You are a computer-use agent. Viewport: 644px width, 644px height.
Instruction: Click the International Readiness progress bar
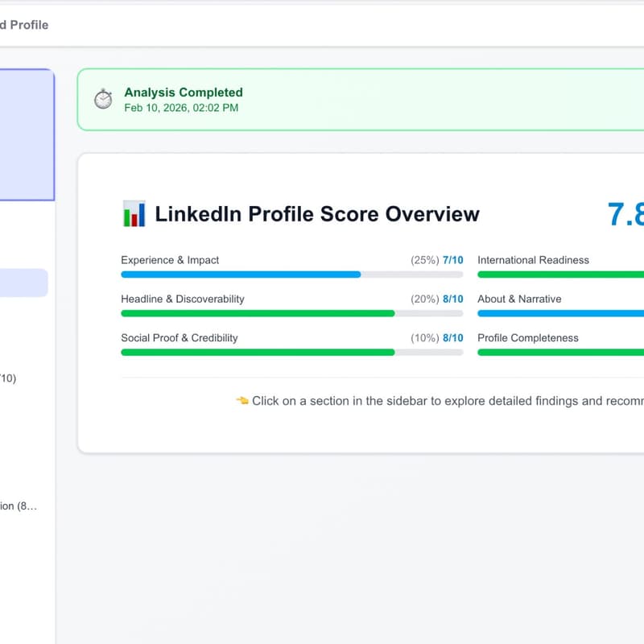pos(563,275)
